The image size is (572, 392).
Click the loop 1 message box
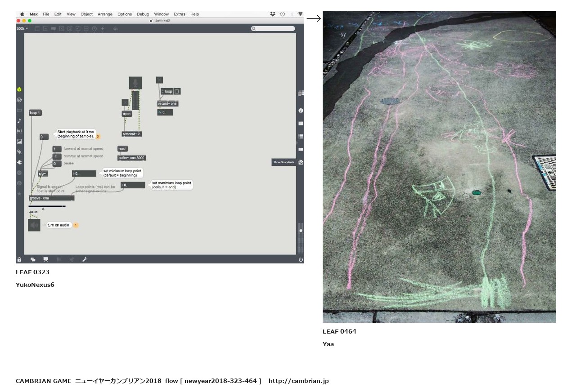click(x=35, y=113)
